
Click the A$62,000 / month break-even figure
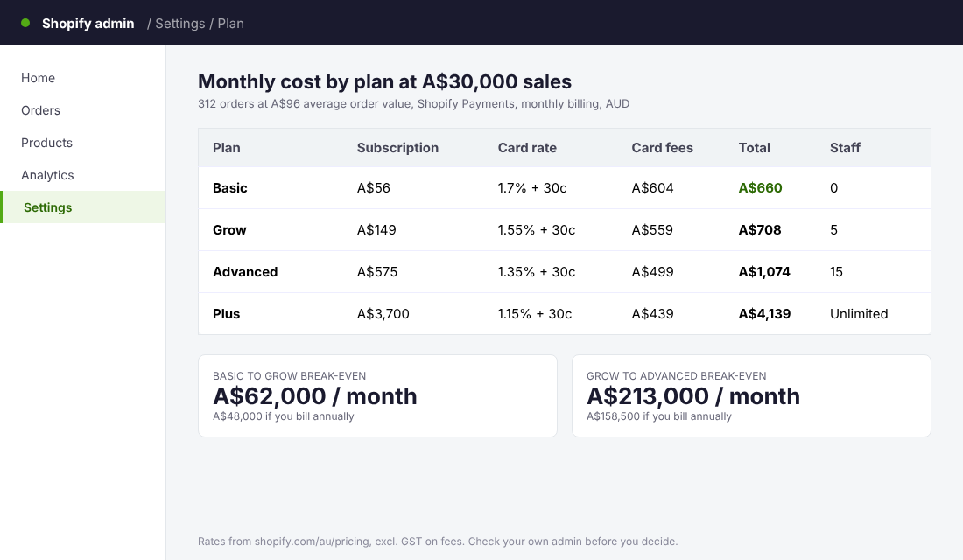[x=314, y=396]
